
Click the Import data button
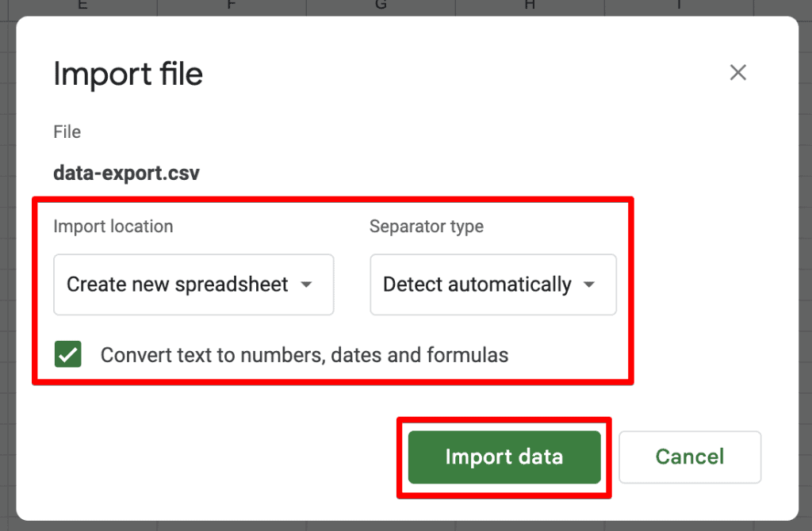tap(504, 457)
